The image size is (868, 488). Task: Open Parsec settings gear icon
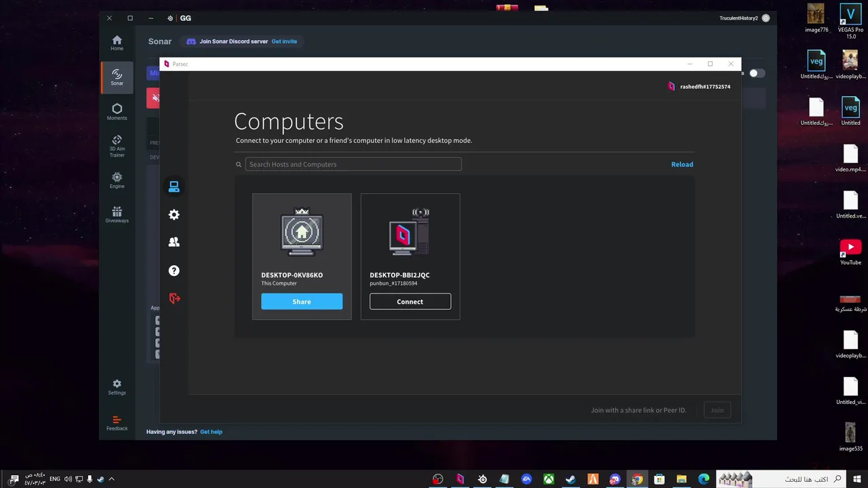(x=174, y=214)
